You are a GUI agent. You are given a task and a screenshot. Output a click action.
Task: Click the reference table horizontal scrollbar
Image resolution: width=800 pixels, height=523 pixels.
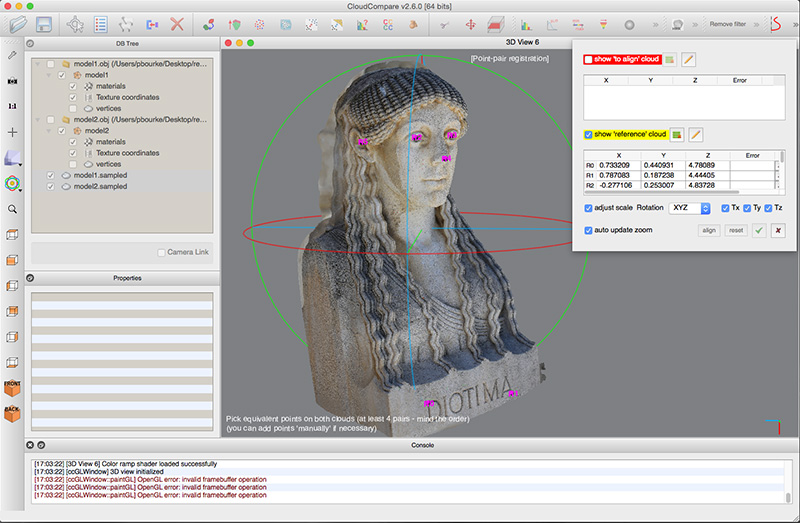662,192
